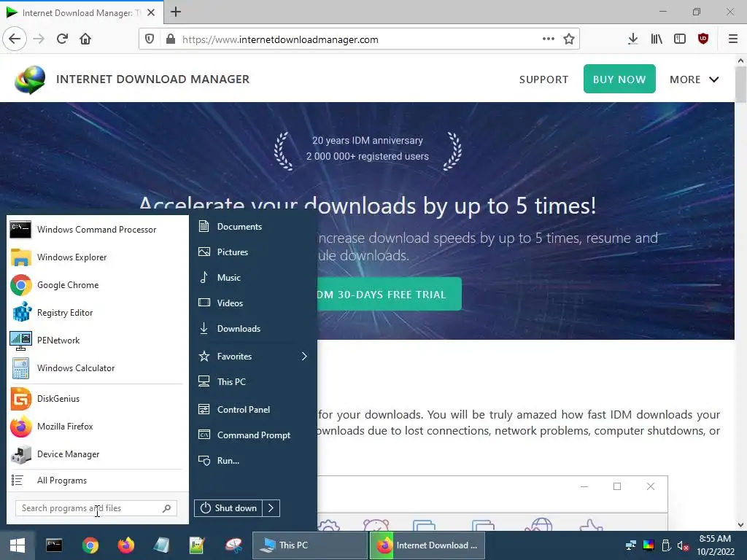Click the network tray icon
This screenshot has height=560, width=747.
click(x=631, y=545)
